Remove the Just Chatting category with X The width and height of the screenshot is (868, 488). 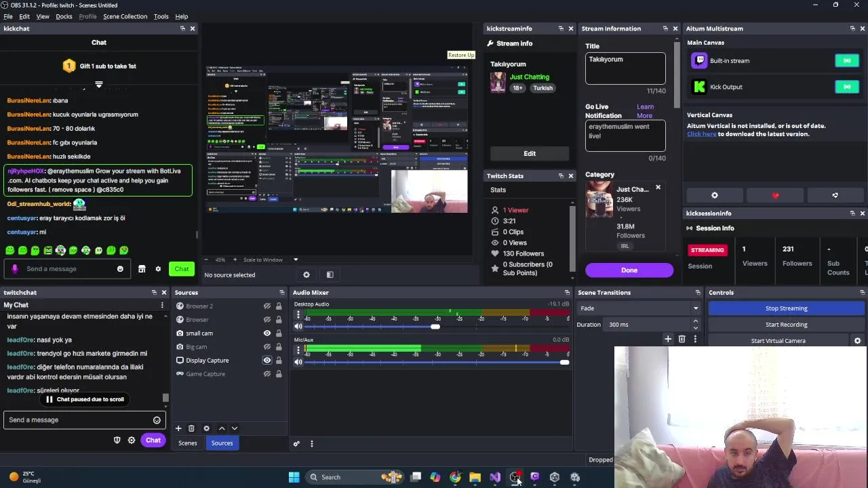(658, 187)
